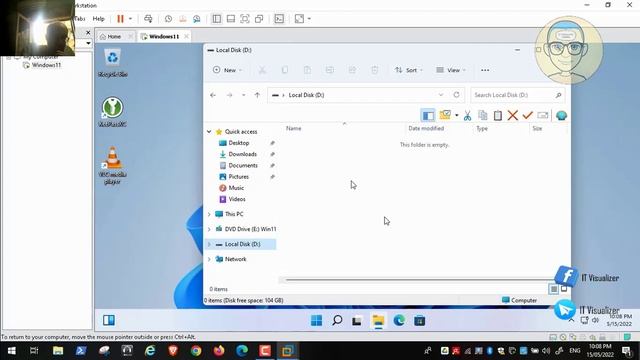640x360 pixels.
Task: Switch to Unity mode icon in VMware toolbar
Action: pos(259,19)
